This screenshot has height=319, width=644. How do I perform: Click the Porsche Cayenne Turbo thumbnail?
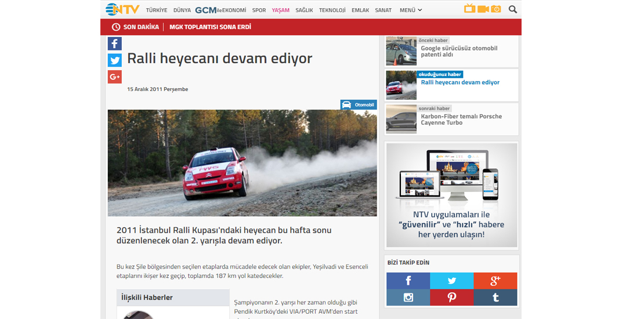[x=401, y=119]
